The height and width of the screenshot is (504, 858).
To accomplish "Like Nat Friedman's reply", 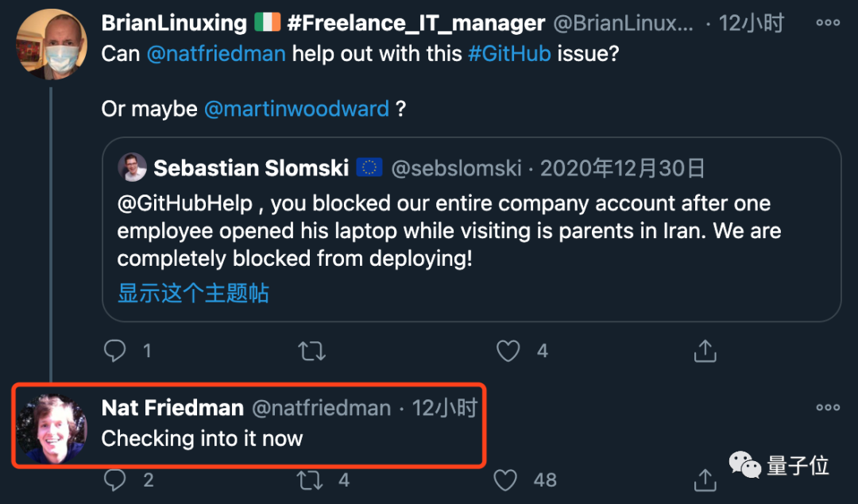I will click(x=507, y=479).
